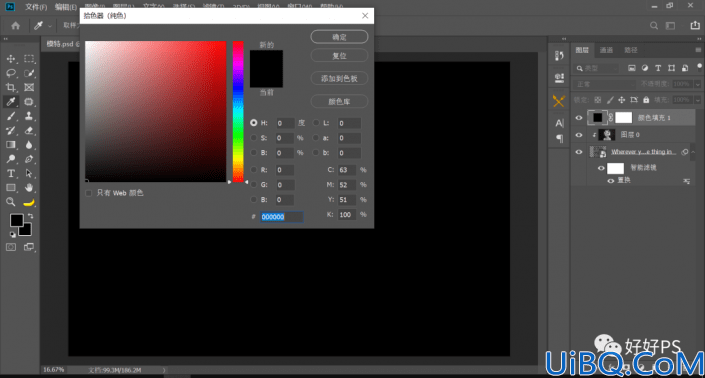Select the Crop tool
This screenshot has height=378, width=705.
pos(11,87)
